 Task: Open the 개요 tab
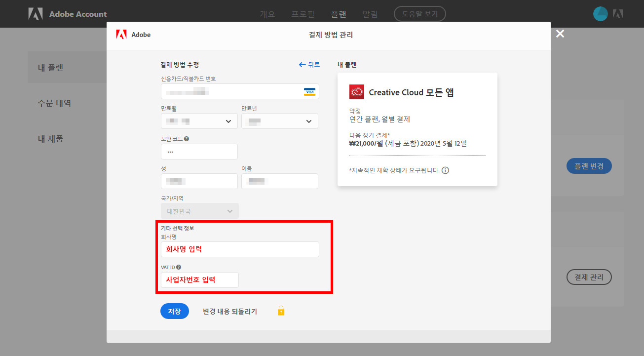[x=267, y=14]
